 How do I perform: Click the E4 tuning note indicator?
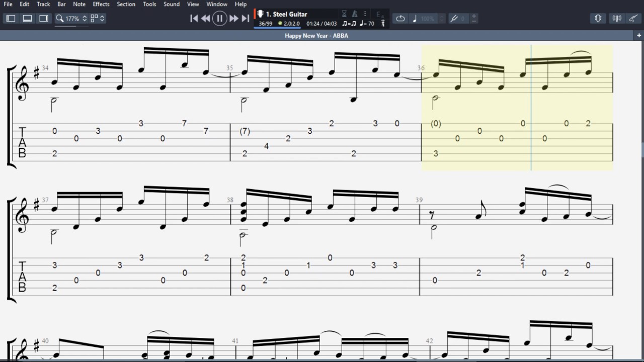click(380, 14)
